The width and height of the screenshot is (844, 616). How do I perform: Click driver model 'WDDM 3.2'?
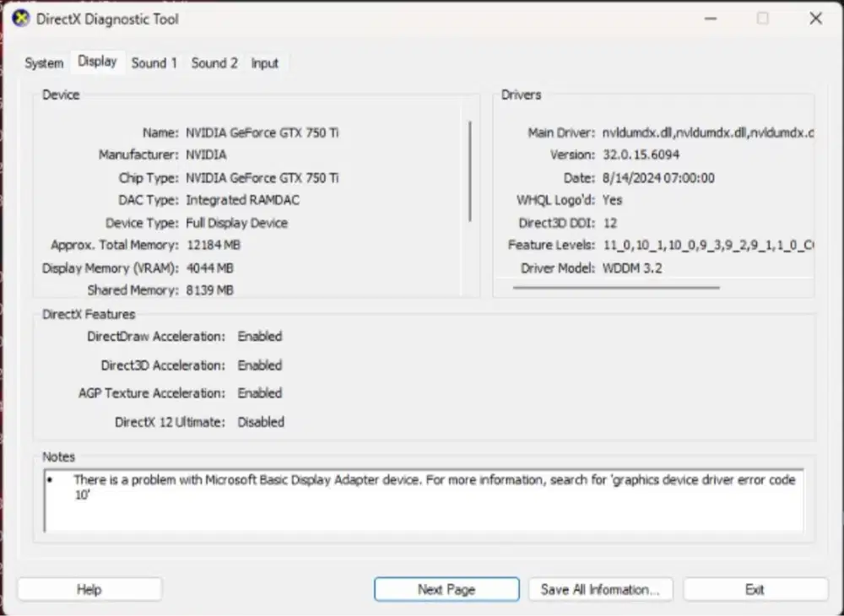click(x=632, y=268)
